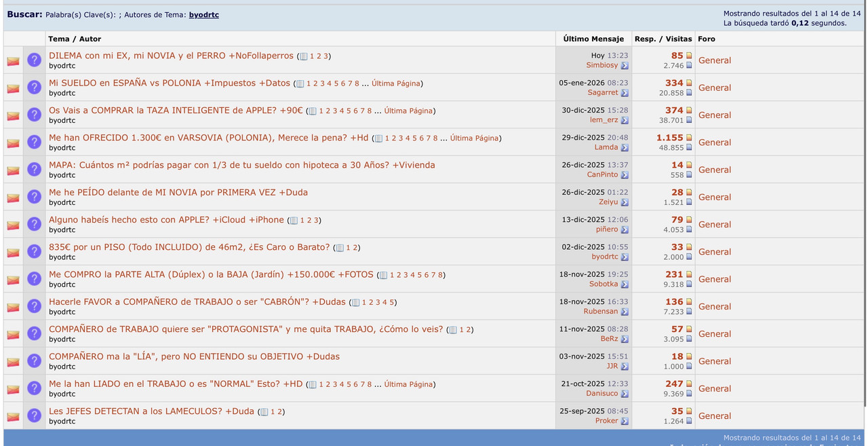Click the go-to-last-post arrow next to Rubensan
Screen dimensions: 868x446
click(x=625, y=312)
